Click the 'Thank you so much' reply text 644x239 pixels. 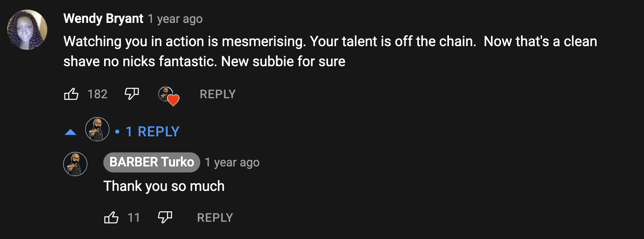coord(164,186)
